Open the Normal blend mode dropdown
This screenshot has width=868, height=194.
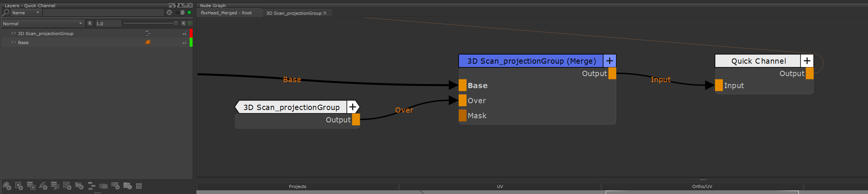click(43, 23)
